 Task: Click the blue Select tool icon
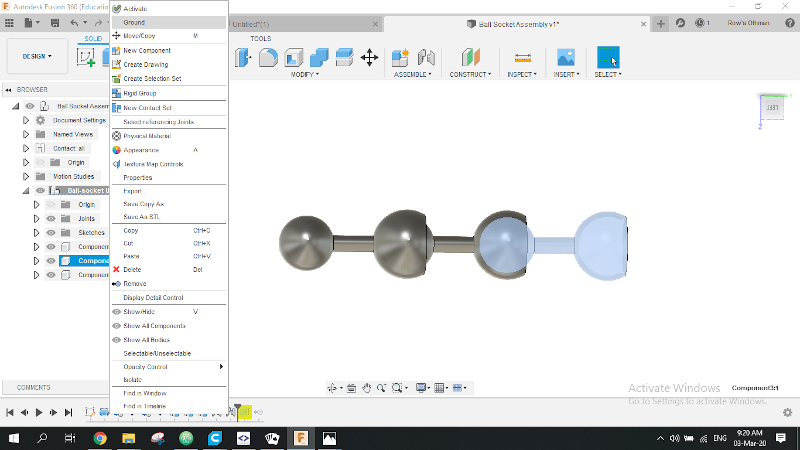coord(608,57)
